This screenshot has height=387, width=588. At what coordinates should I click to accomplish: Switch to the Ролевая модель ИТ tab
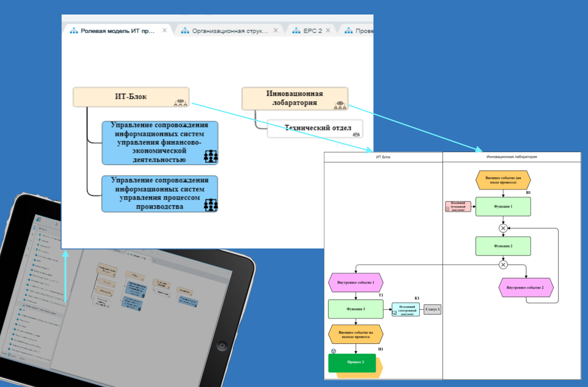click(x=117, y=31)
